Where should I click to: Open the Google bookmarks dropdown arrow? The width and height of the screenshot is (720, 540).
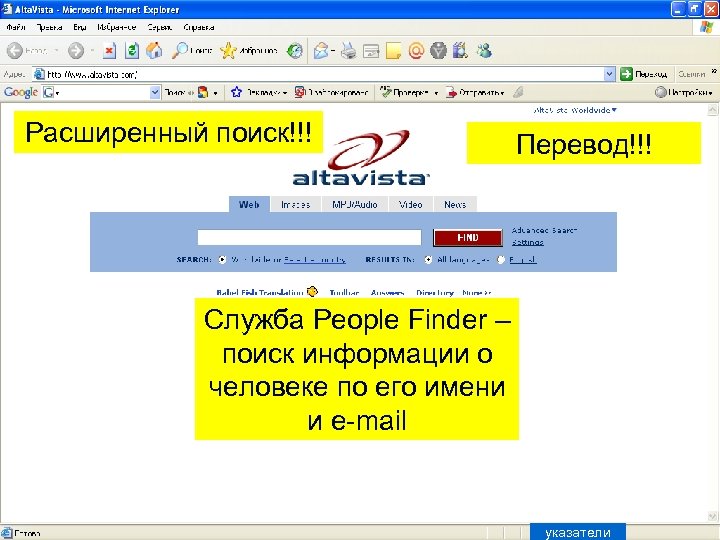coord(285,93)
